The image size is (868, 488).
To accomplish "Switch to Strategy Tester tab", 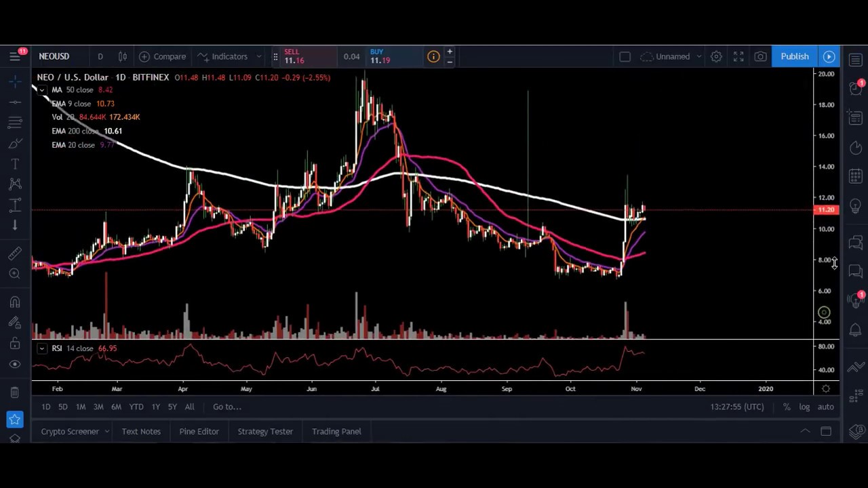I will tap(265, 431).
